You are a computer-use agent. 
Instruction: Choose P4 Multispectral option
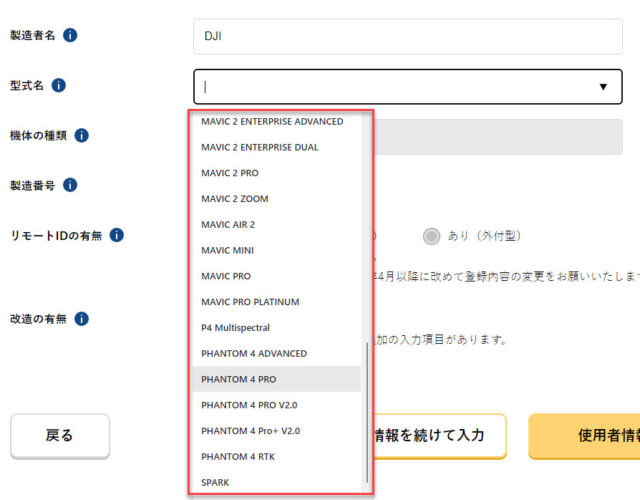(x=276, y=327)
